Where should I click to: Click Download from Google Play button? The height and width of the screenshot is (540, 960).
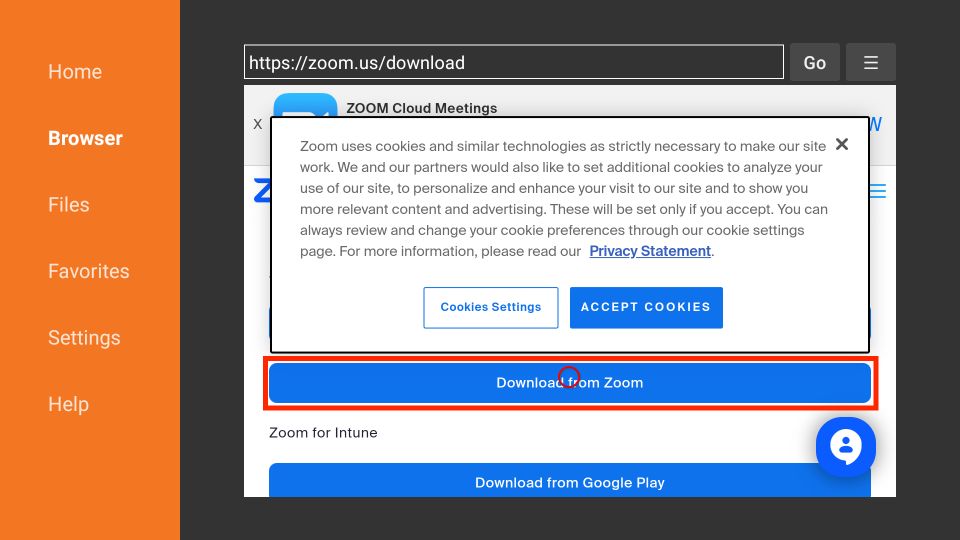coord(569,481)
